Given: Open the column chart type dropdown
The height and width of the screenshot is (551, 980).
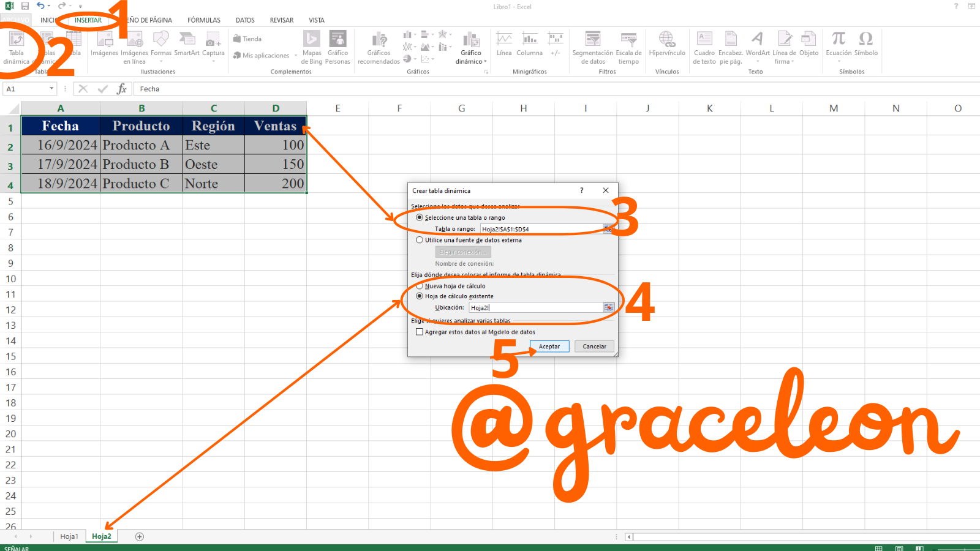Looking at the screenshot, I should click(415, 35).
